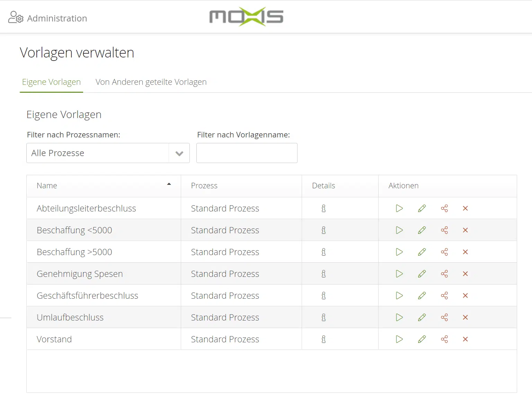Edit the Umlaufbeschluss template

422,317
